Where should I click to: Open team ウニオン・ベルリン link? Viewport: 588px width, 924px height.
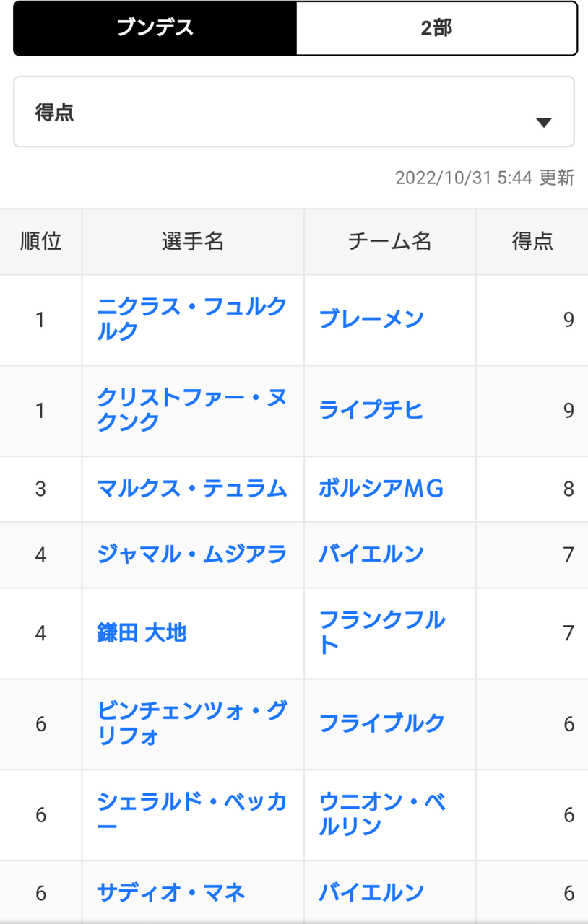point(382,815)
